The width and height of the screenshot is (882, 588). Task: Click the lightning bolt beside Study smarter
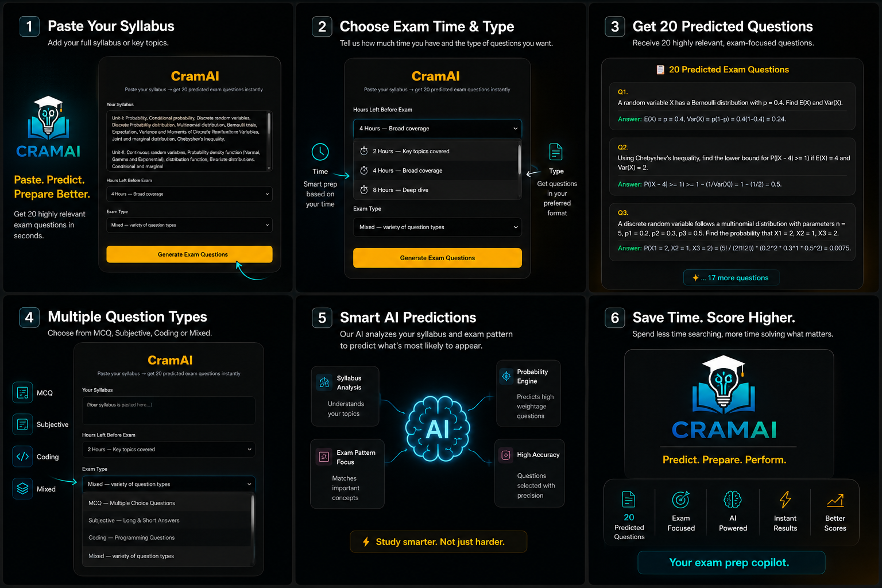tap(366, 541)
